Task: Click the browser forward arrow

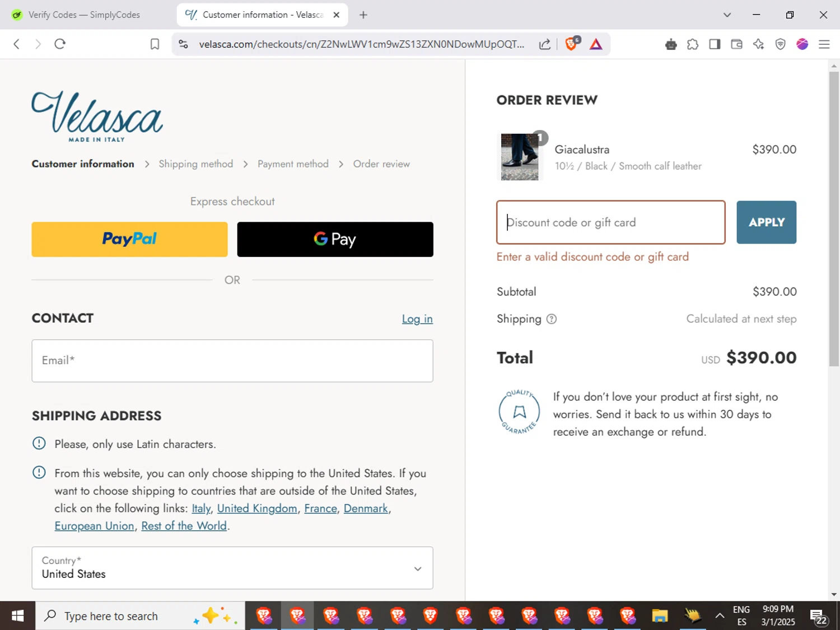Action: [38, 44]
